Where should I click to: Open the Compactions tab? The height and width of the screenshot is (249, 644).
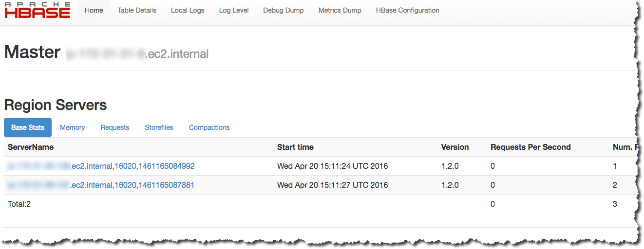click(209, 127)
